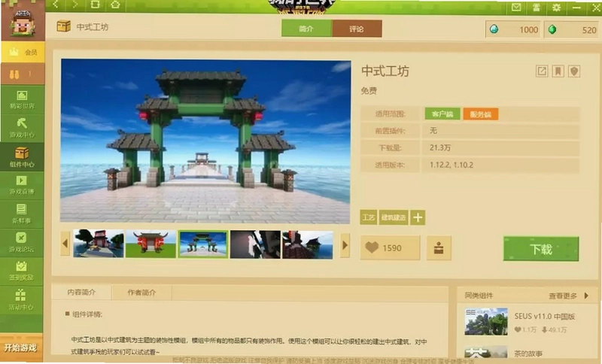Open 游戏中心 pickaxe section
Viewport: 602px width, 364px height.
[x=23, y=128]
